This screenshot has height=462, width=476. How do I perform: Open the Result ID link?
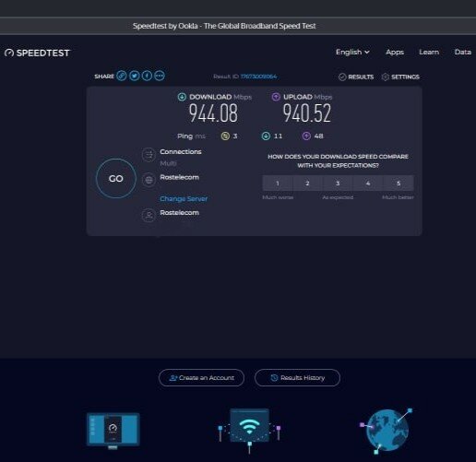click(258, 77)
